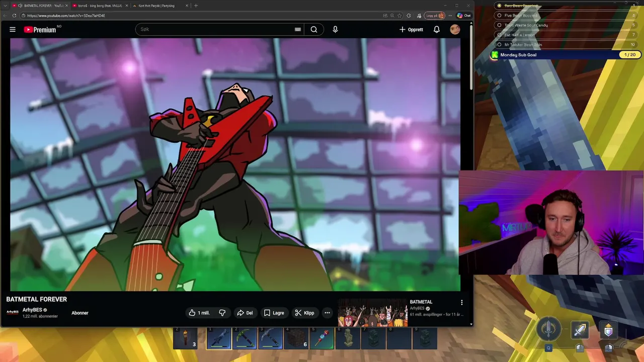Open YouTube notifications bell
The image size is (644, 362).
click(437, 30)
